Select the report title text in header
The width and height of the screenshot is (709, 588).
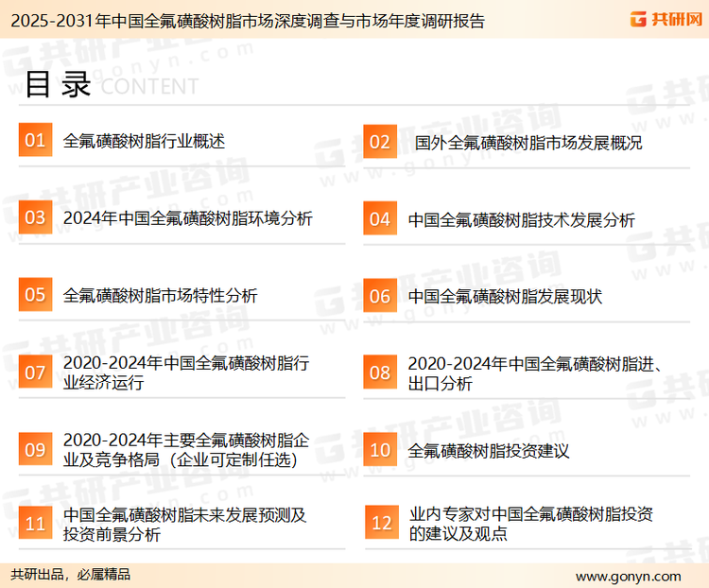click(x=248, y=21)
